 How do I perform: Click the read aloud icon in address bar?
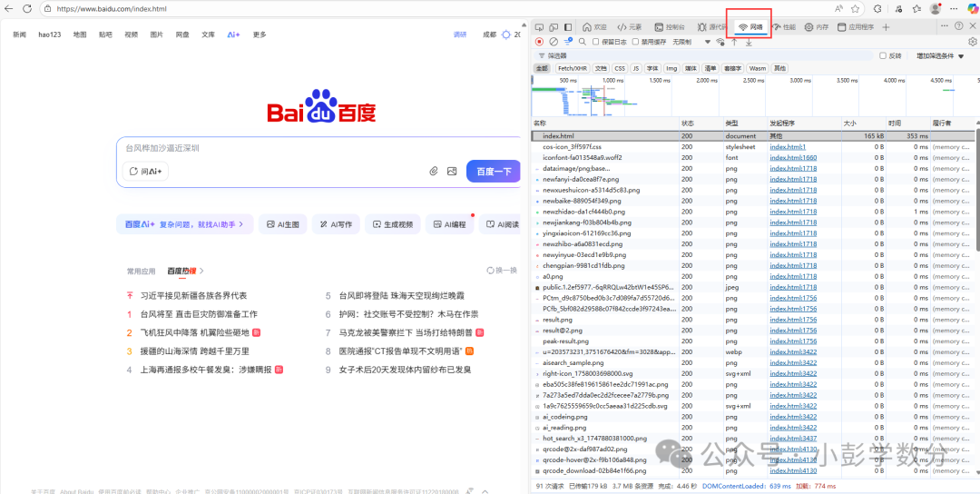[x=838, y=9]
